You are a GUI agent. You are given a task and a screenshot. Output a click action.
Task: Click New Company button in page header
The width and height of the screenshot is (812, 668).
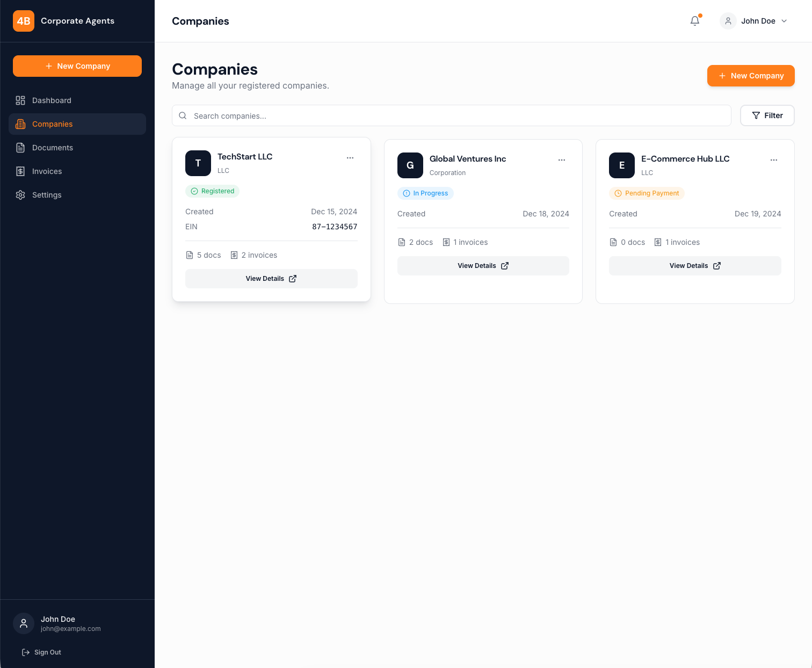pos(751,76)
